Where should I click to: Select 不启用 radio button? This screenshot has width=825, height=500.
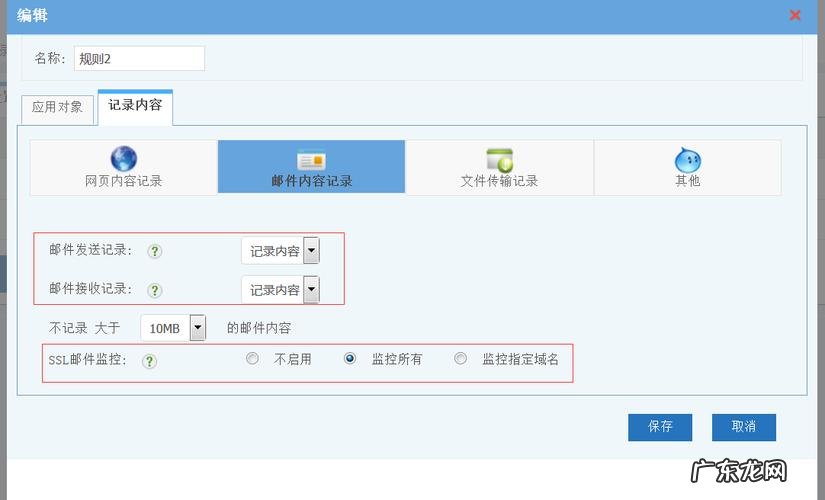252,358
